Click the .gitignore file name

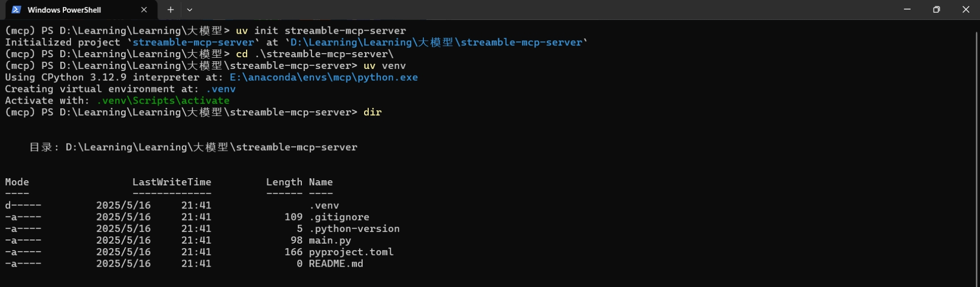(x=339, y=217)
